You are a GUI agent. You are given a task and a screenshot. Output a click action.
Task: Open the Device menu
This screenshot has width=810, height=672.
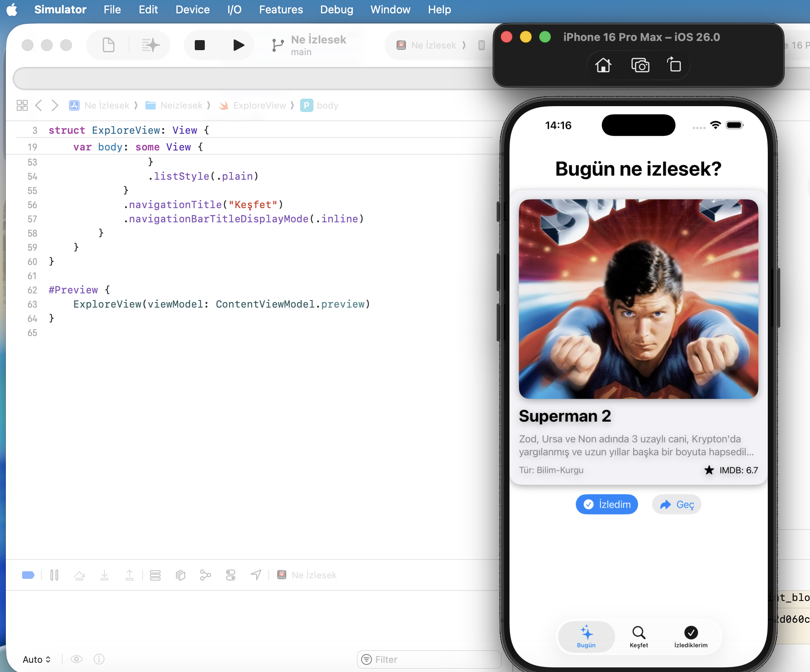[192, 9]
